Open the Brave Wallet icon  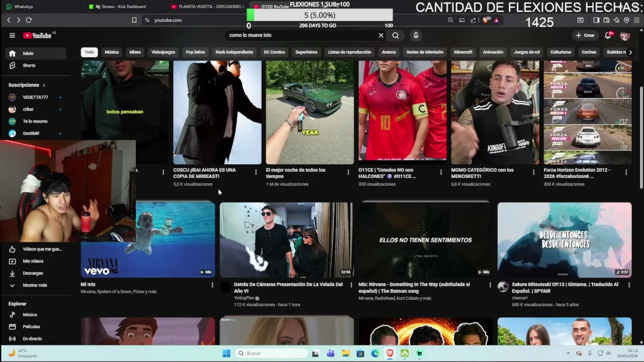[606, 20]
